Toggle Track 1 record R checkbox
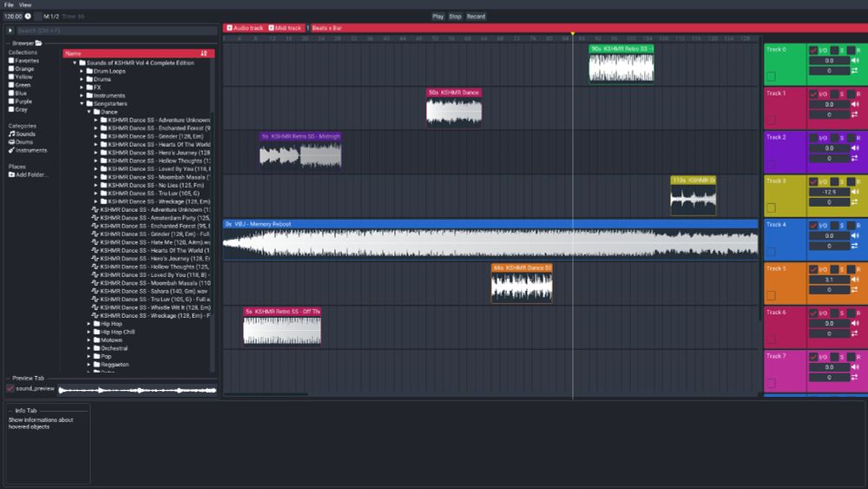Image resolution: width=868 pixels, height=489 pixels. coord(852,94)
